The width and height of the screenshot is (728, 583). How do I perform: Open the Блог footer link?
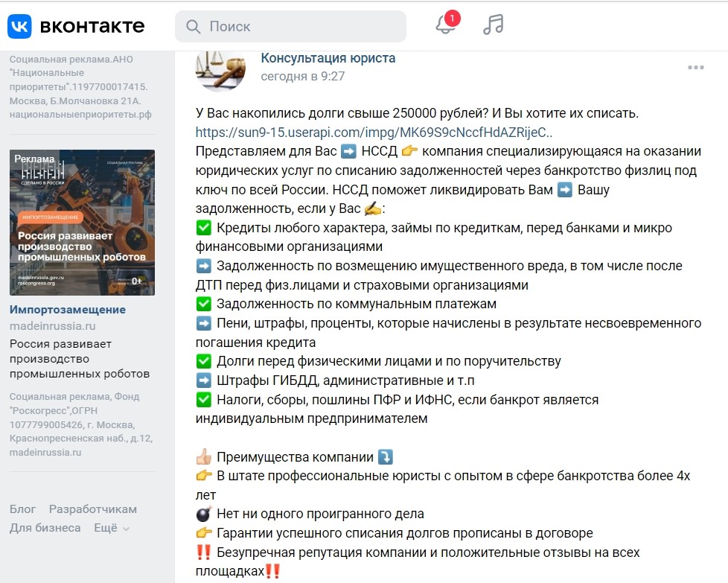coord(22,509)
